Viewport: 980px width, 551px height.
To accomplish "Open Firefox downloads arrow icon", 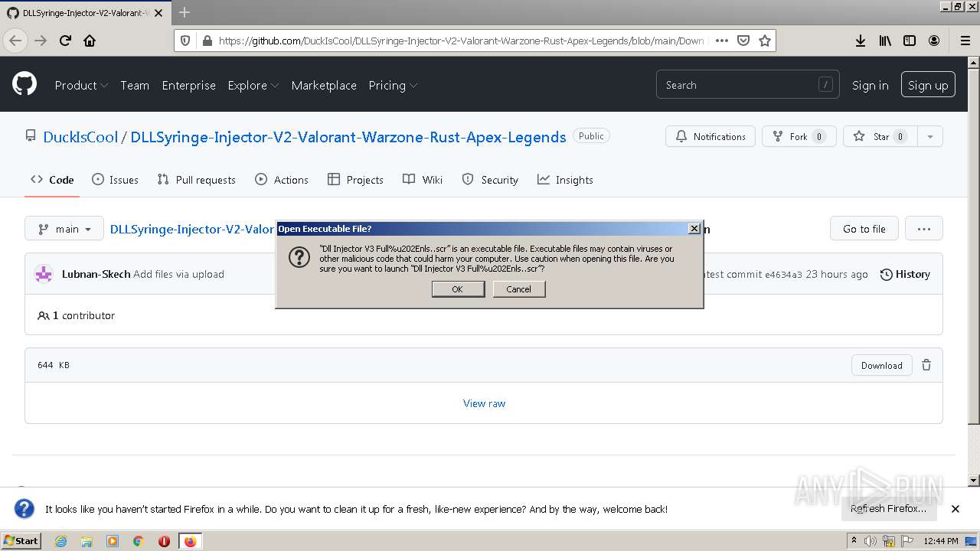I will (861, 41).
